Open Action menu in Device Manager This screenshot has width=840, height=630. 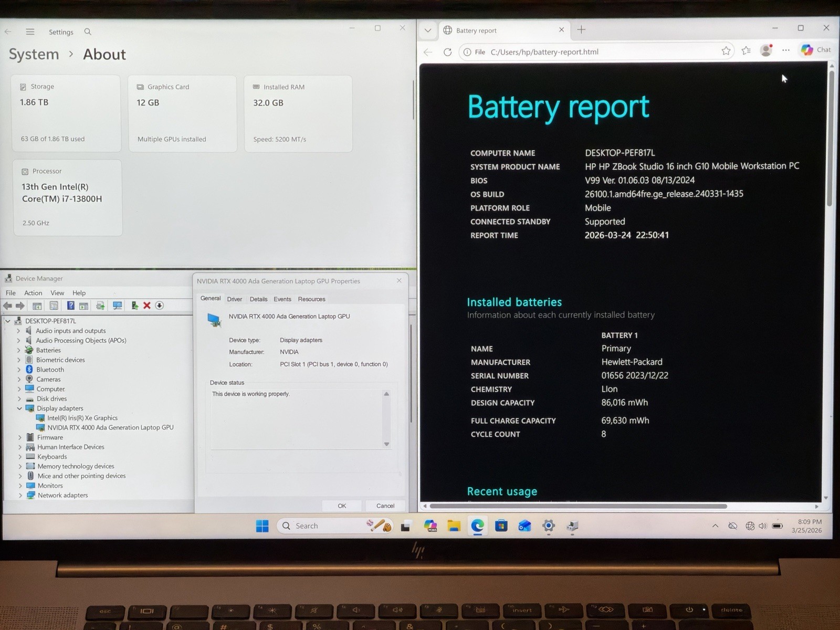pyautogui.click(x=33, y=293)
